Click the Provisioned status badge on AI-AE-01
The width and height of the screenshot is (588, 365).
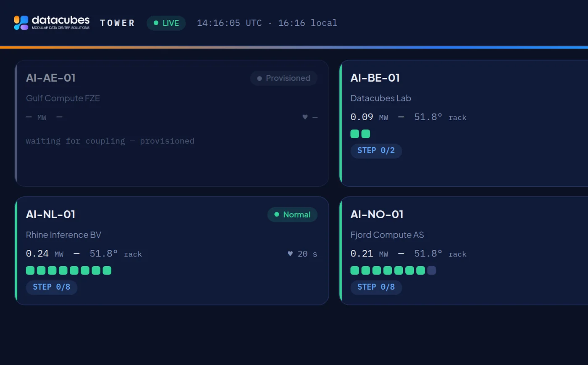[x=284, y=78]
